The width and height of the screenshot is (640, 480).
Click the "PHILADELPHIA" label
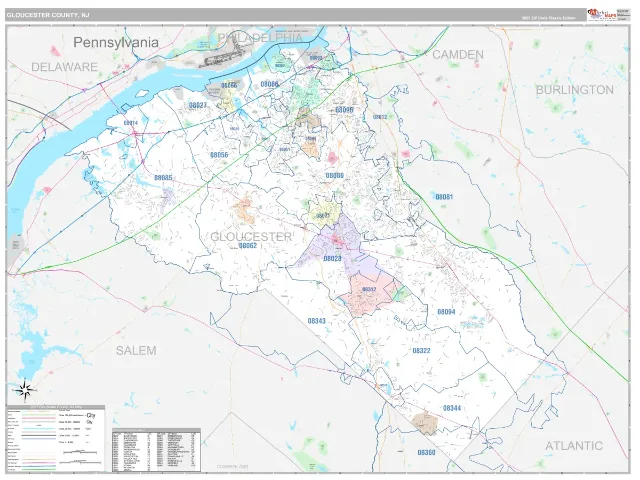pyautogui.click(x=260, y=38)
